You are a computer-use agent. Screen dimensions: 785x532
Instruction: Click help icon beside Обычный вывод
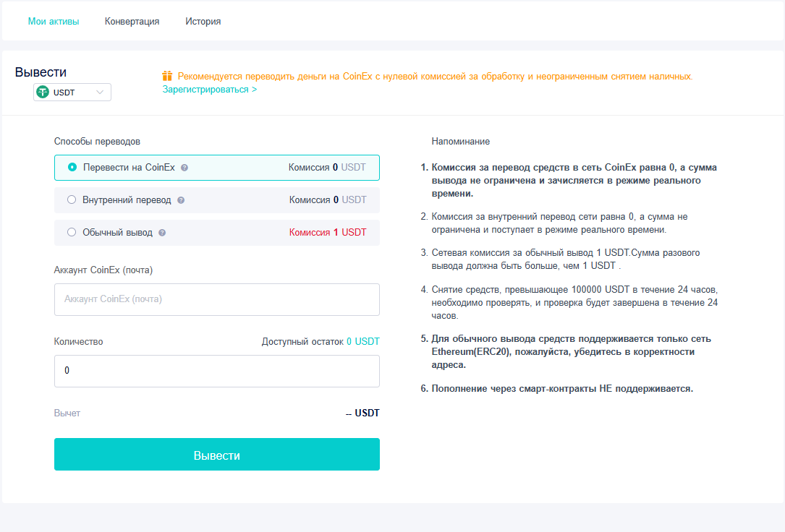click(x=162, y=233)
